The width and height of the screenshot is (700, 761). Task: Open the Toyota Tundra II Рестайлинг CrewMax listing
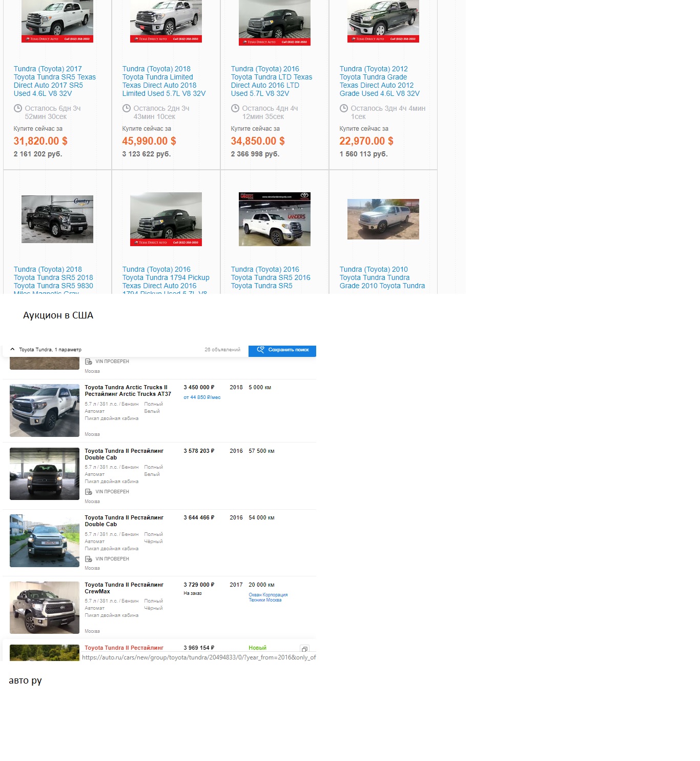click(124, 588)
